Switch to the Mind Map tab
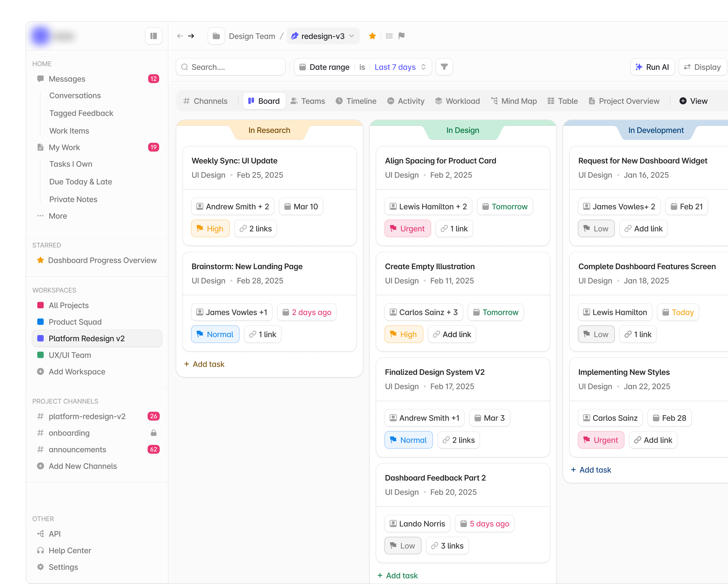728x584 pixels. (513, 101)
